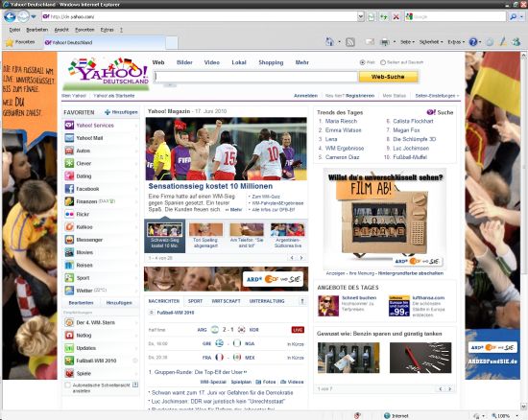
Task: Open the Movies icon in Favoriten
Action: coord(69,252)
